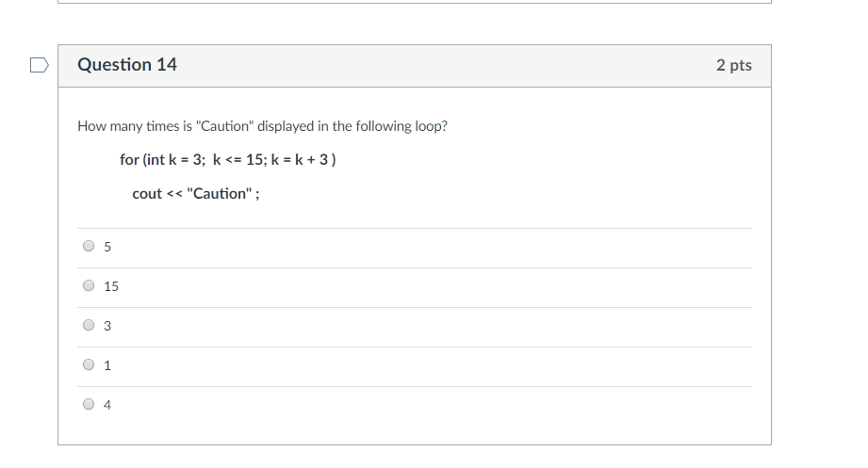
Task: Click the "How many times" question prompt
Action: pos(262,125)
